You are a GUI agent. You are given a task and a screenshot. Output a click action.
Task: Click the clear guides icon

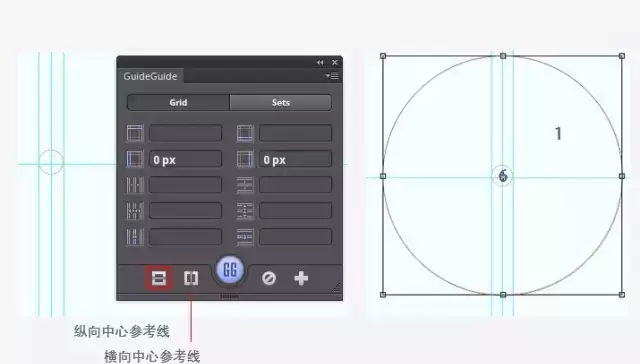tap(269, 278)
